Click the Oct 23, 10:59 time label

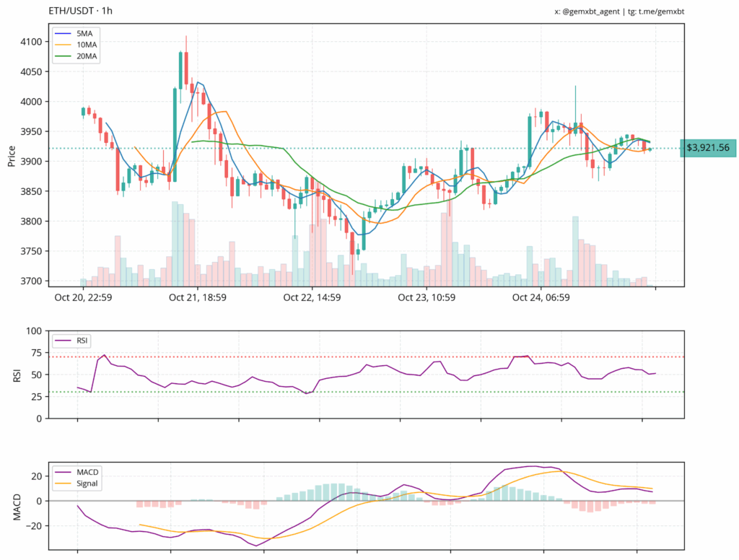click(427, 297)
